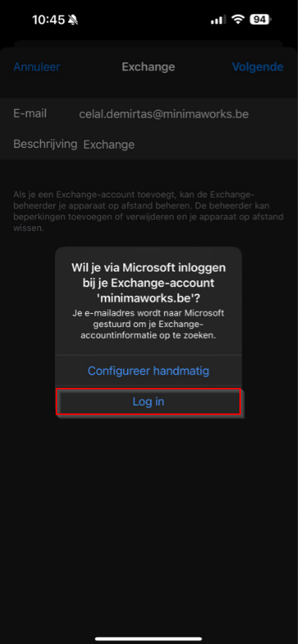Tap Volgende in top right
The image size is (298, 644).
point(258,67)
